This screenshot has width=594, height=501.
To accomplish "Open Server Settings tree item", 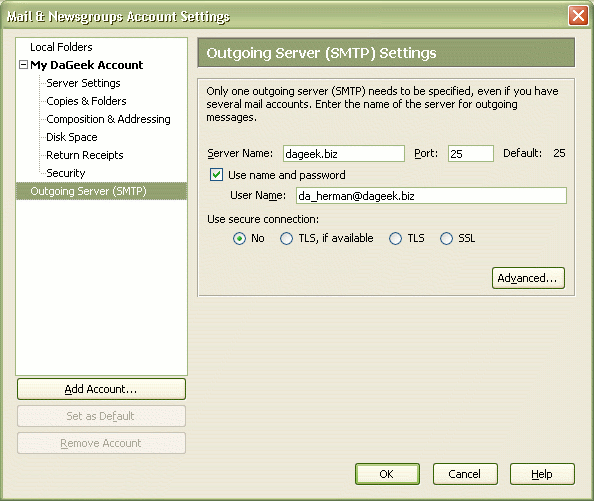I will 83,83.
